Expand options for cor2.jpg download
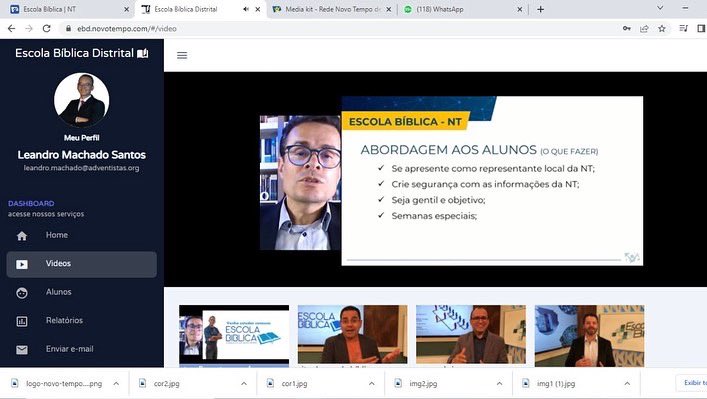Image resolution: width=707 pixels, height=399 pixels. (244, 384)
